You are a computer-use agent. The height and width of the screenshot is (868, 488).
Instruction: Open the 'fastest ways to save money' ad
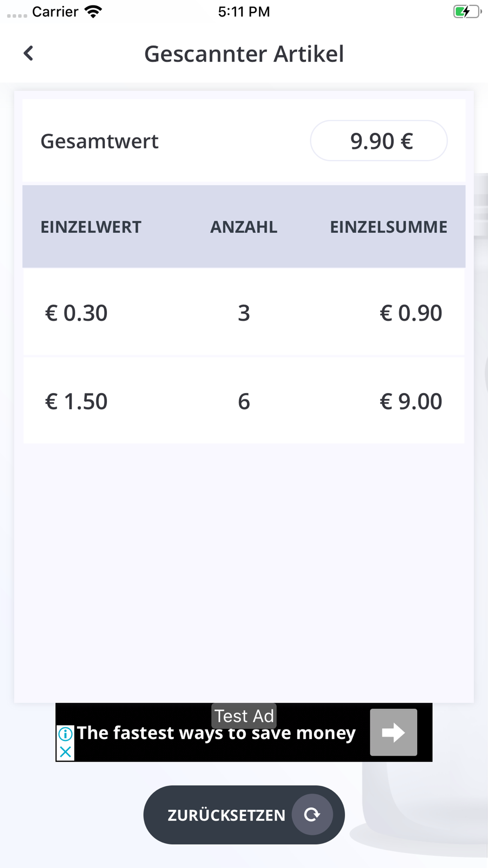pyautogui.click(x=216, y=734)
